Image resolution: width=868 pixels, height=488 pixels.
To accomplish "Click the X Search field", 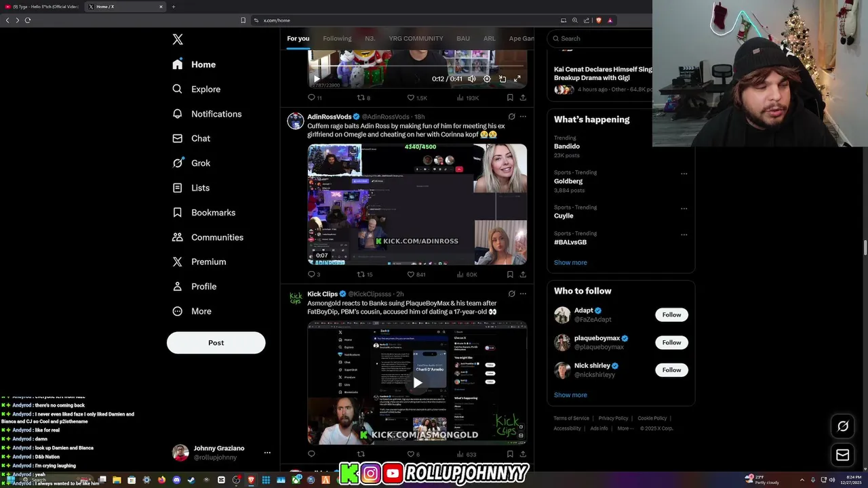I will (600, 39).
